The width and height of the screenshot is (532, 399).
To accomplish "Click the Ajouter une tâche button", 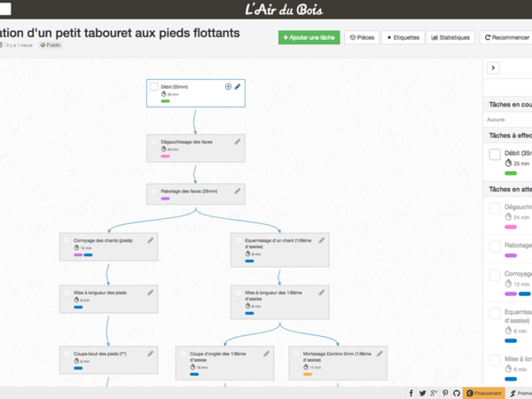I will pos(309,38).
